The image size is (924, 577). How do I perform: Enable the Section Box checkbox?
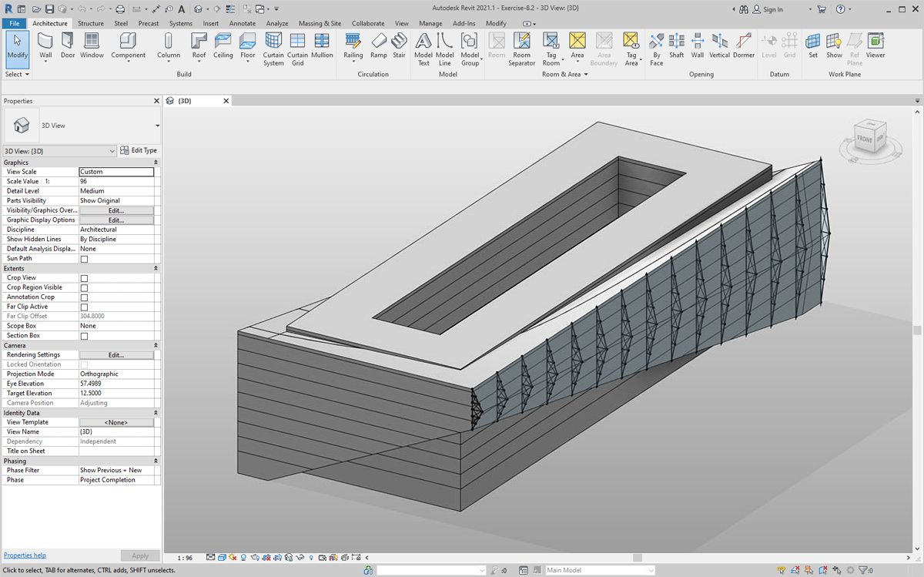[x=85, y=336]
